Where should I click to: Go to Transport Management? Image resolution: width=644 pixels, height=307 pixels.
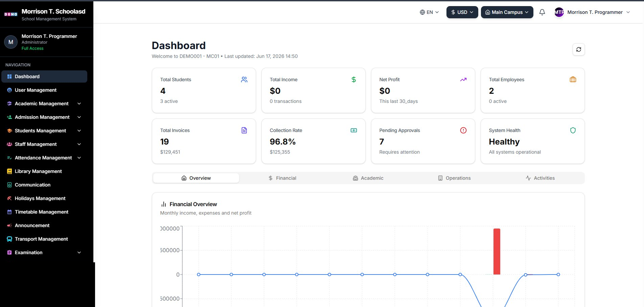(x=44, y=239)
